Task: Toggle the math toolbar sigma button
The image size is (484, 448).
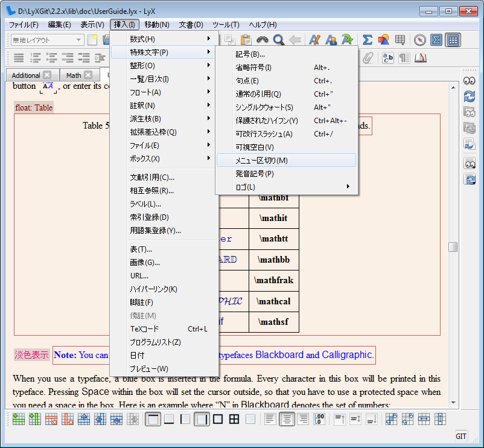Action: [436, 40]
